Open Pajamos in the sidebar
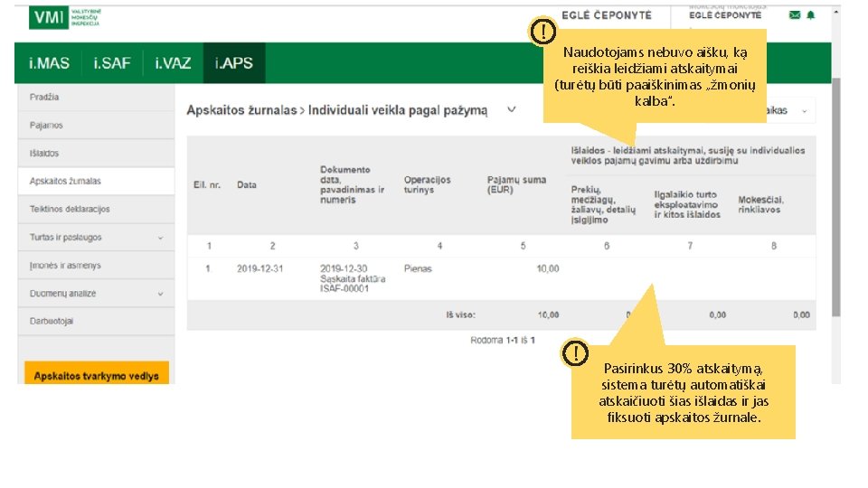This screenshot has height=488, width=868. 96,126
